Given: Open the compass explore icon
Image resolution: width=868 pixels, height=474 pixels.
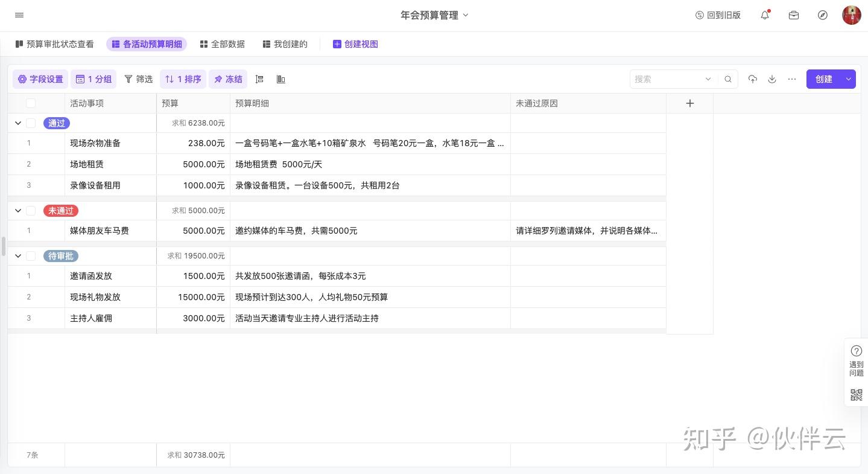Looking at the screenshot, I should tap(823, 15).
